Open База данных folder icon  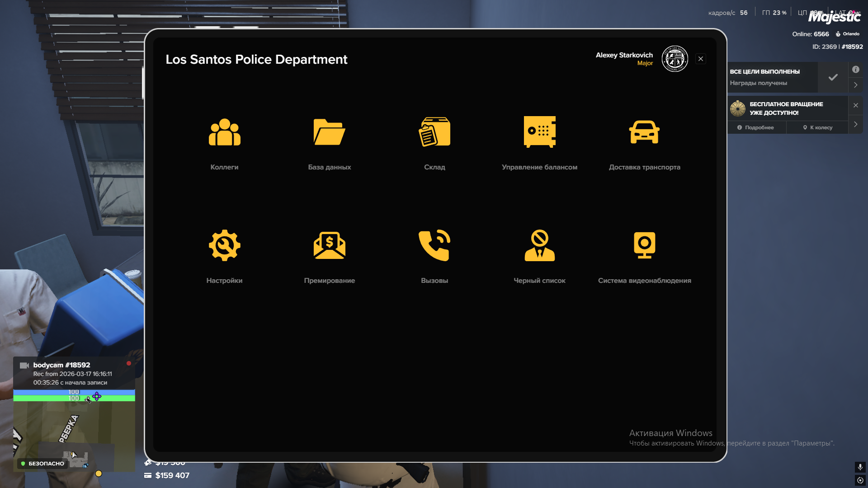(x=329, y=132)
